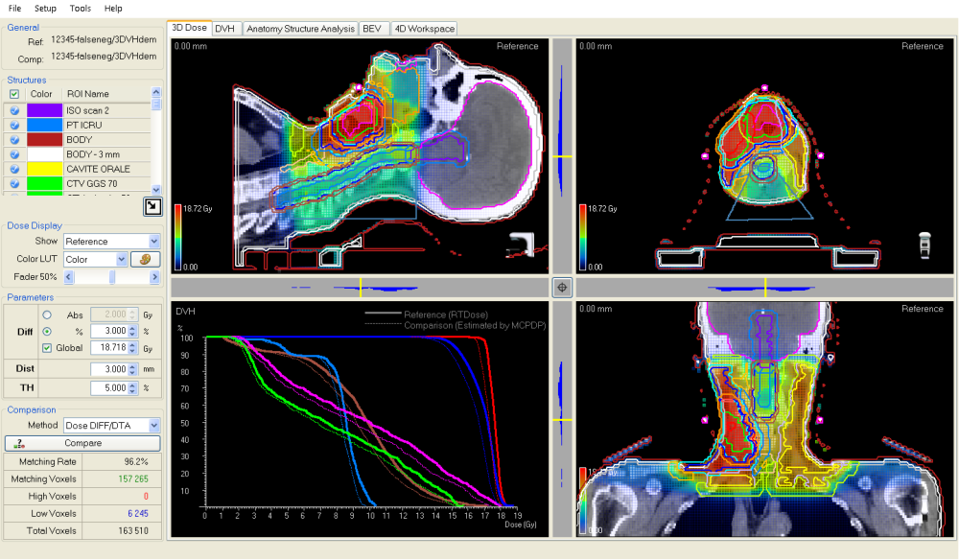Screen dimensions: 959x560
Task: Hide the CAVITE ORALE structure
Action: (14, 169)
